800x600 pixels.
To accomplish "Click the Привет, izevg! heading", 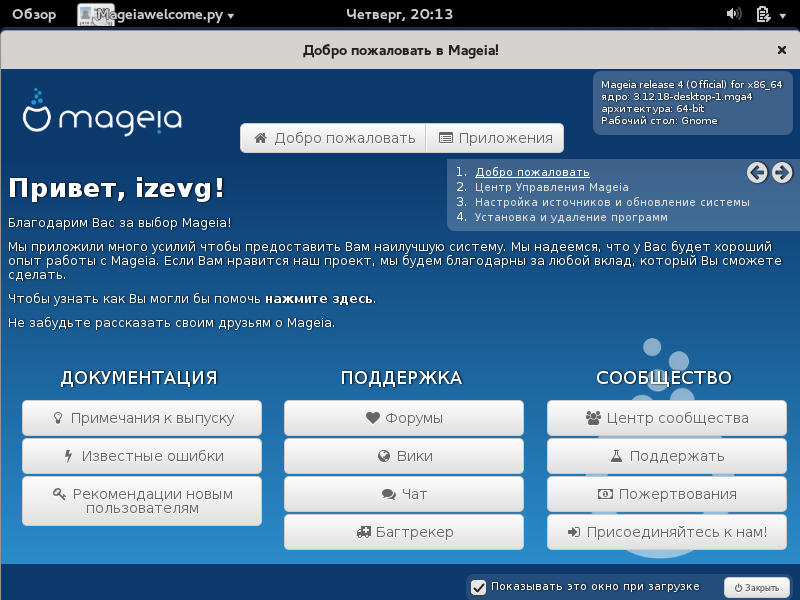I will [x=116, y=188].
